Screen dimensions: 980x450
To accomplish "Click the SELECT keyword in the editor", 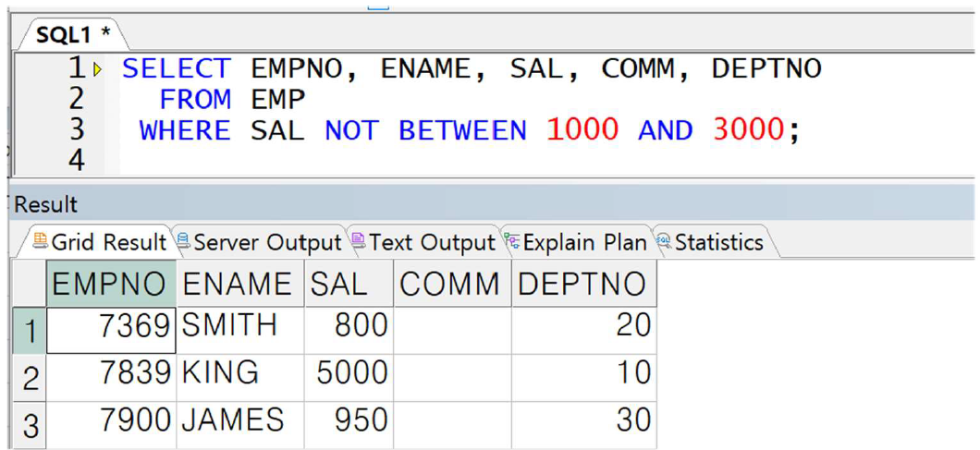I will (x=177, y=68).
